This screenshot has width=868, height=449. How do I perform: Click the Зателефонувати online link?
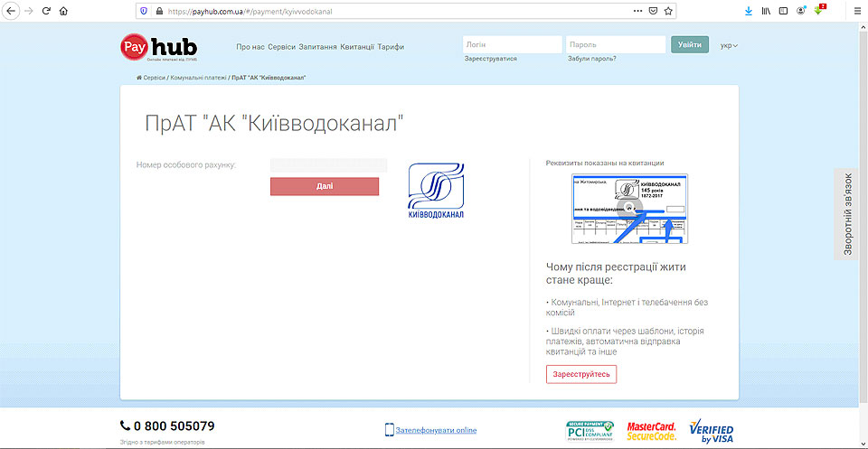click(x=436, y=430)
